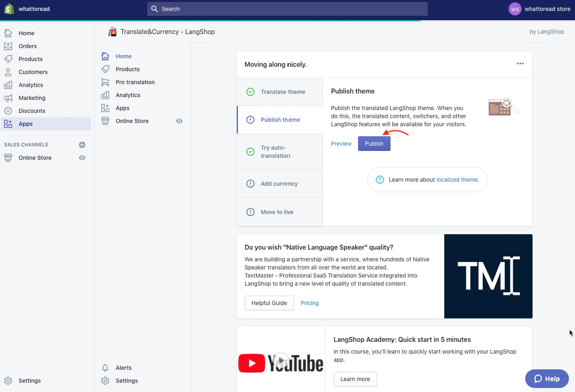575x392 pixels.
Task: Click the Marketing megaphone icon
Action: (x=8, y=98)
